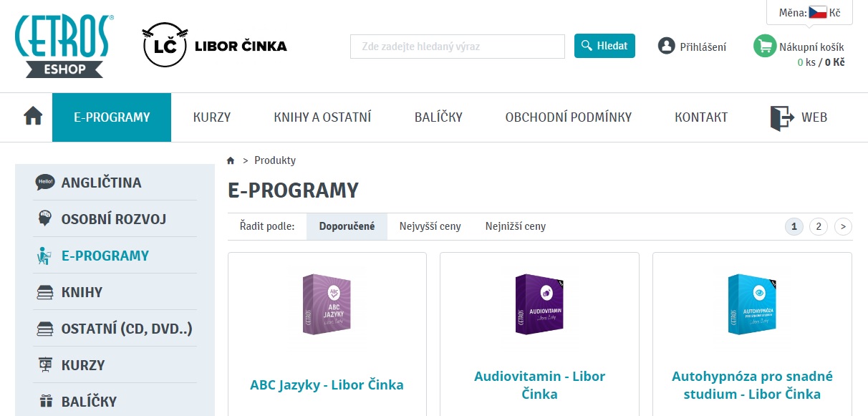Click the Hledat search button
Image resolution: width=868 pixels, height=416 pixels.
(604, 46)
